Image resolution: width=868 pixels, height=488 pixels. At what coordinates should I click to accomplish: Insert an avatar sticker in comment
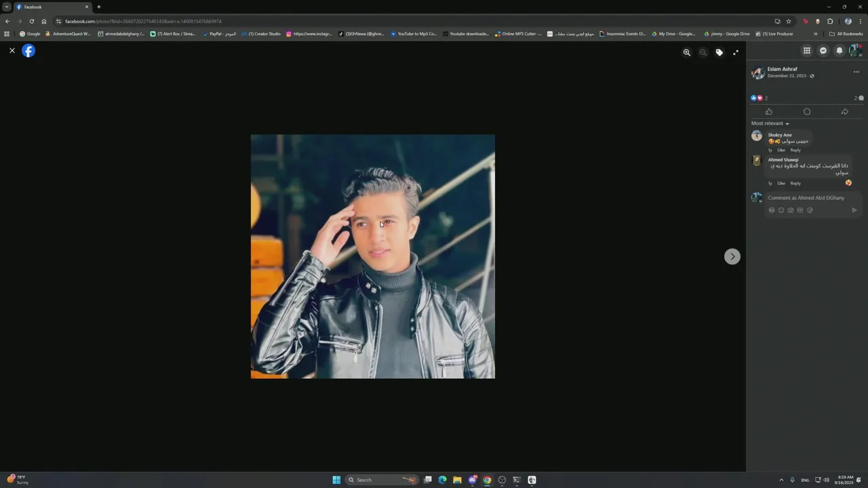[772, 210]
